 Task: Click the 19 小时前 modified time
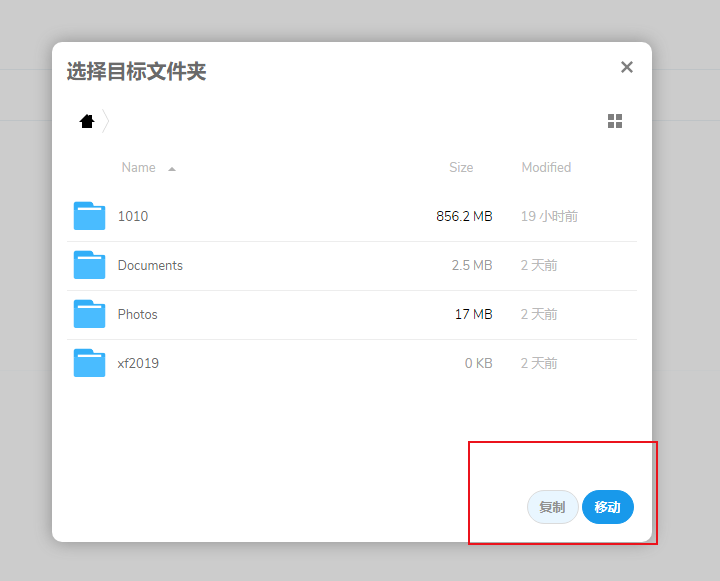pyautogui.click(x=549, y=216)
